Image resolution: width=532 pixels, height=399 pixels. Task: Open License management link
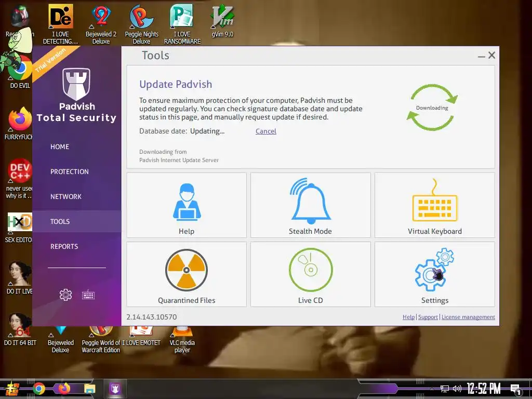pyautogui.click(x=468, y=317)
